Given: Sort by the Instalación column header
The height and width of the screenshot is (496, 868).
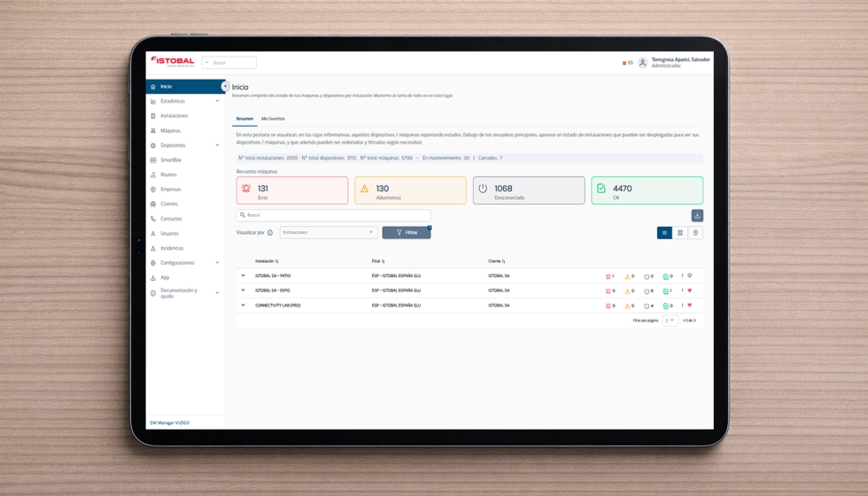Looking at the screenshot, I should [x=267, y=261].
